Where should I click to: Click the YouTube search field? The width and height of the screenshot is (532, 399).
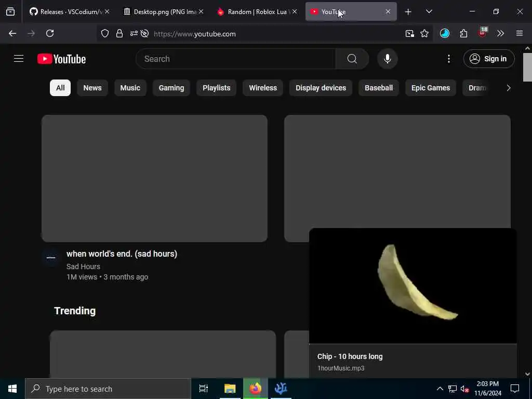pos(236,59)
